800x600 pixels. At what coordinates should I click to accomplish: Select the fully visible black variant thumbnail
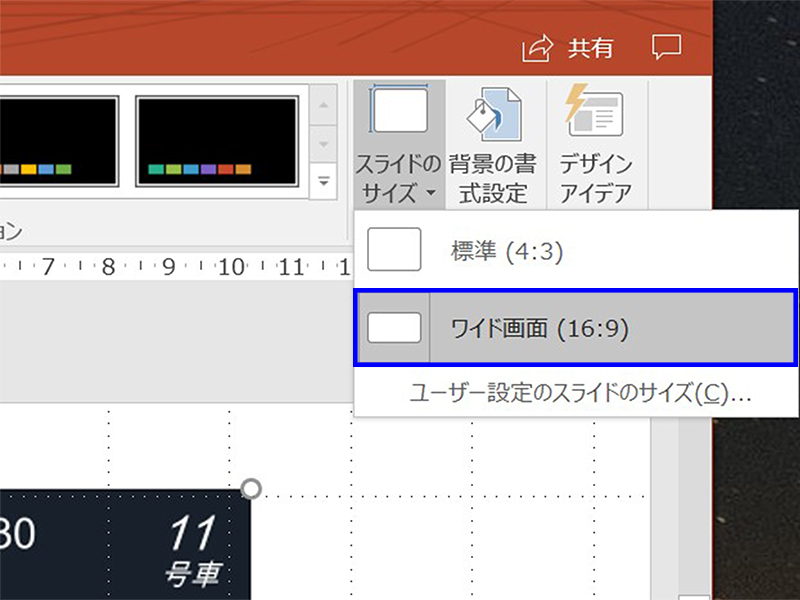coord(217,141)
